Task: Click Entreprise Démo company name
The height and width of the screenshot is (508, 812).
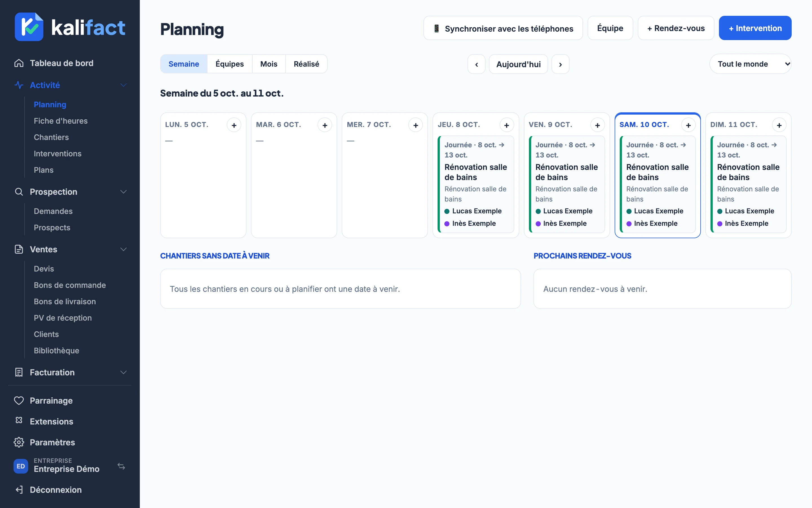Action: [x=67, y=469]
